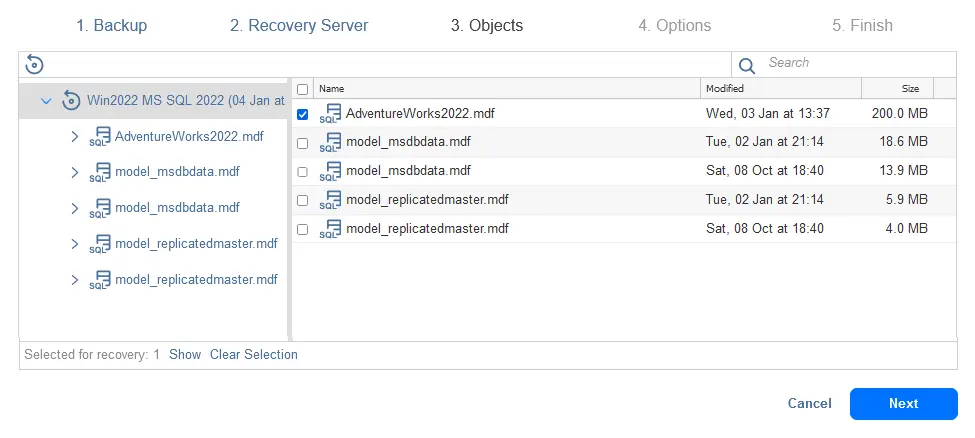Image resolution: width=975 pixels, height=438 pixels.
Task: Click the Clear Selection link
Action: click(x=254, y=355)
